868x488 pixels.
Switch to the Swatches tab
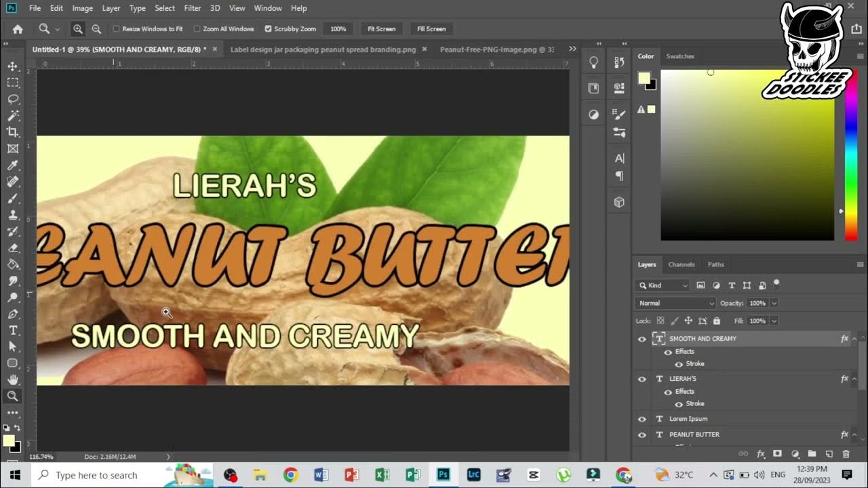point(680,56)
